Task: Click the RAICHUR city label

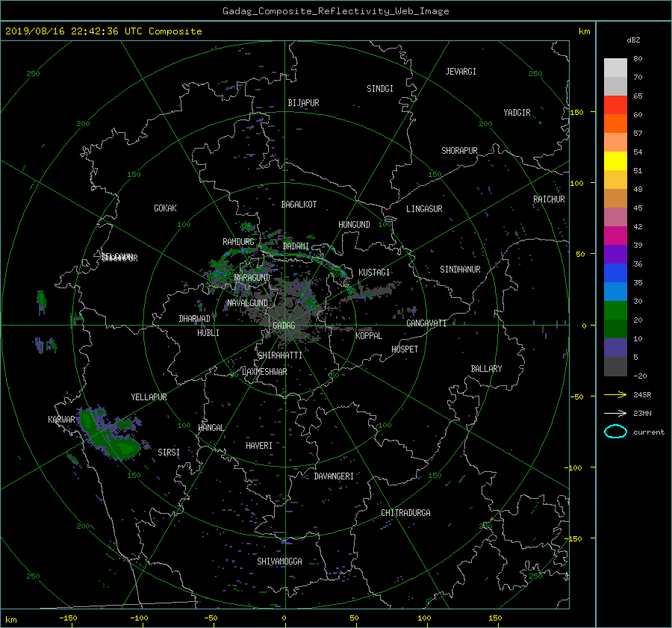Action: [549, 199]
